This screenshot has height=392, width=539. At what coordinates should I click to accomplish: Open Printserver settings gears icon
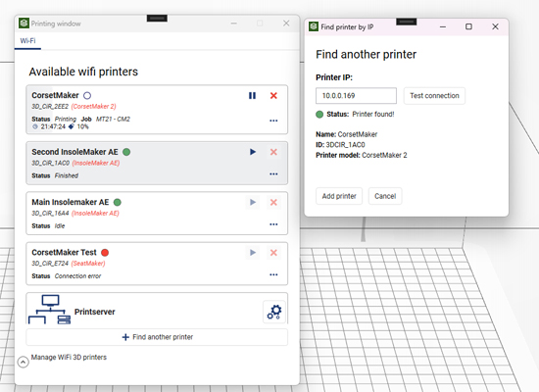tap(274, 312)
